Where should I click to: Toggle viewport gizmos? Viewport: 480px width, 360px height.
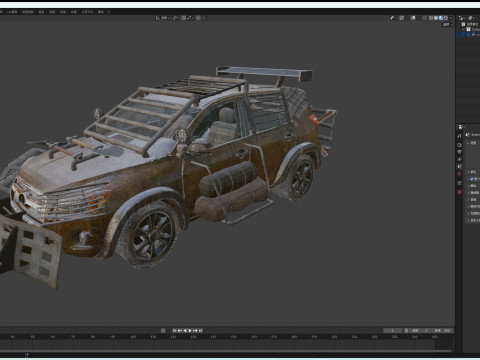pyautogui.click(x=402, y=18)
